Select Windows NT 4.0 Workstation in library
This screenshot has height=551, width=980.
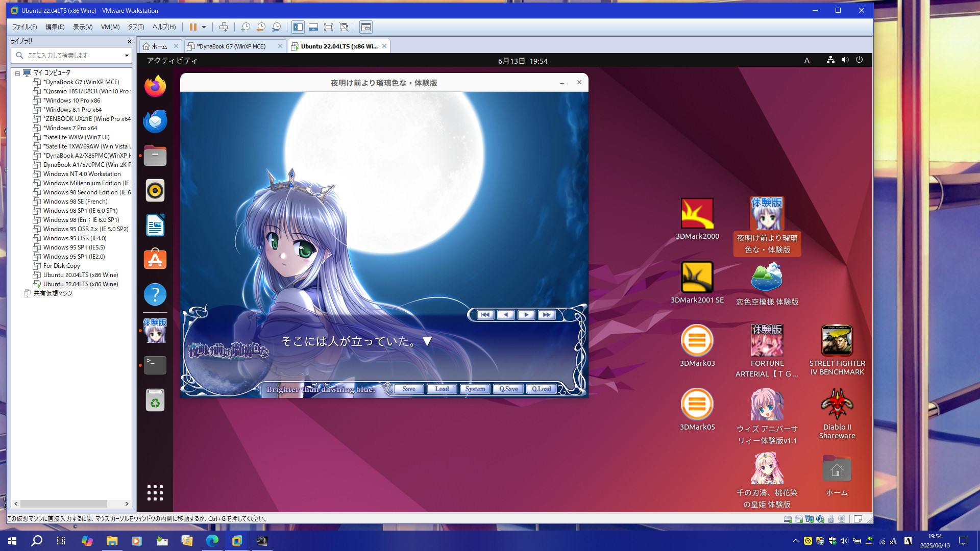point(82,174)
